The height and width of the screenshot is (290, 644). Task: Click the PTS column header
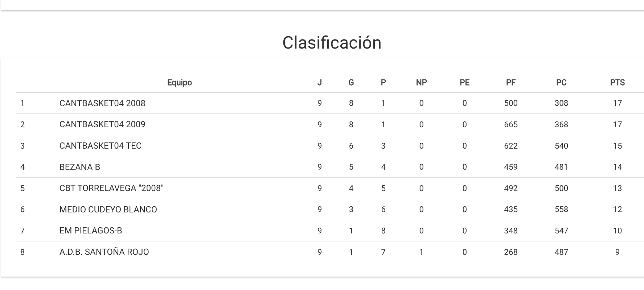pos(617,83)
